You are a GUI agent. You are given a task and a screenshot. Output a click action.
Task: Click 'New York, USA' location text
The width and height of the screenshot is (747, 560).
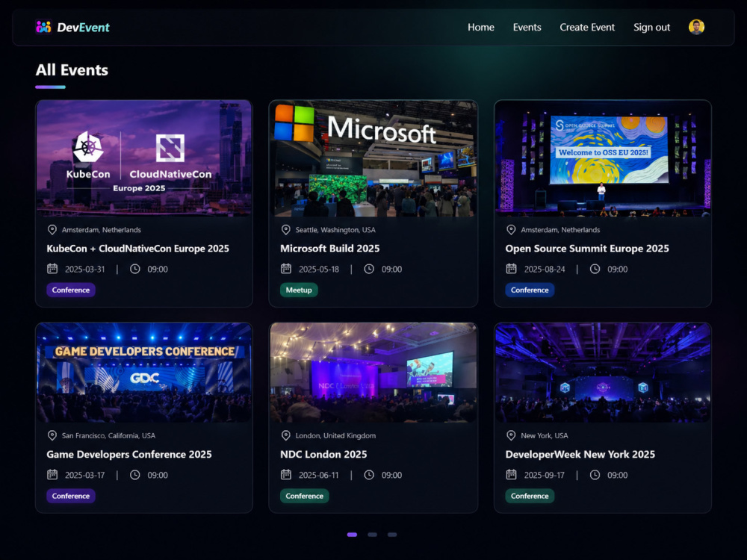coord(545,435)
